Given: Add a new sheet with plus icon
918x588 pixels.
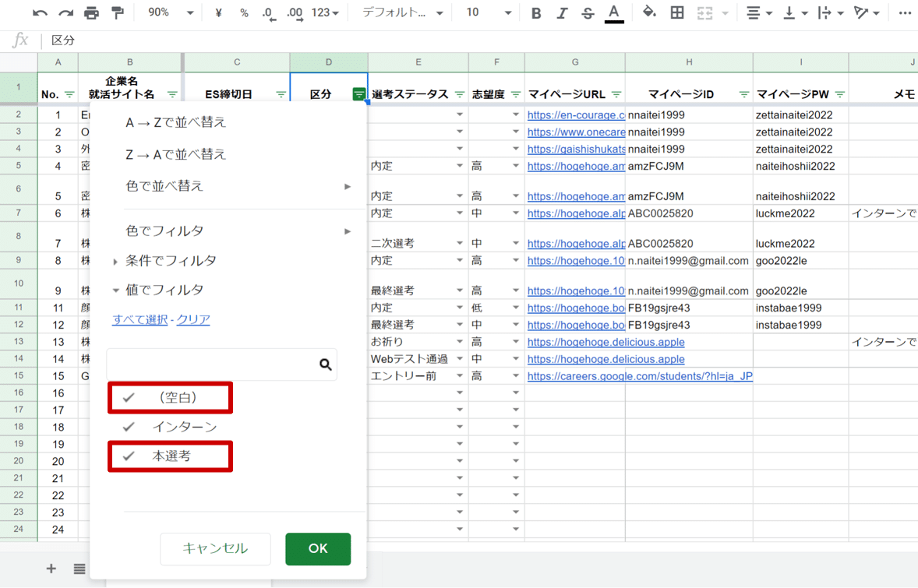Looking at the screenshot, I should pos(51,569).
